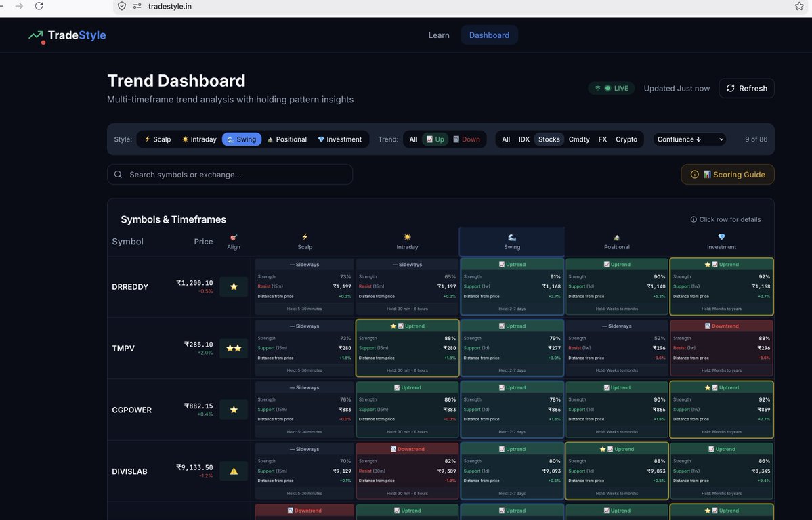Open CGPOWER Scalp sideways card

coord(305,410)
